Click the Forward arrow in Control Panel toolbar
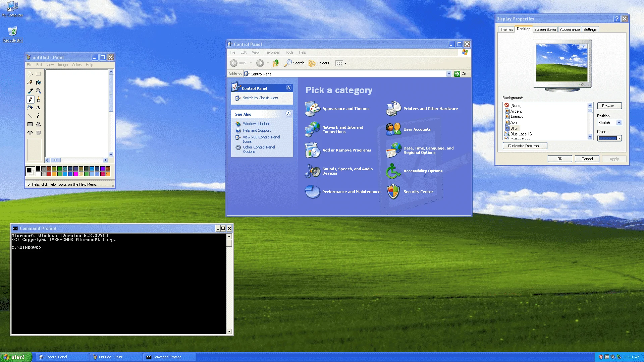644x362 pixels. click(x=260, y=63)
